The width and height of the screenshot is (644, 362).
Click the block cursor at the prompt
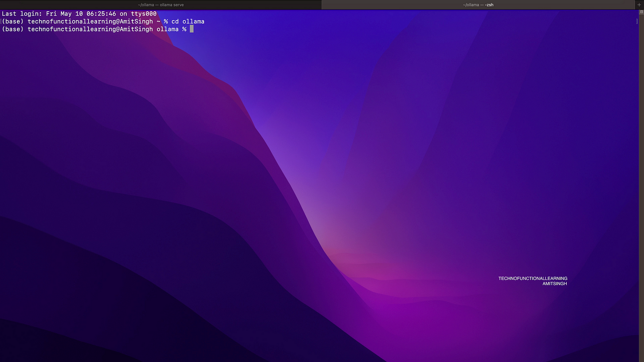click(x=192, y=29)
